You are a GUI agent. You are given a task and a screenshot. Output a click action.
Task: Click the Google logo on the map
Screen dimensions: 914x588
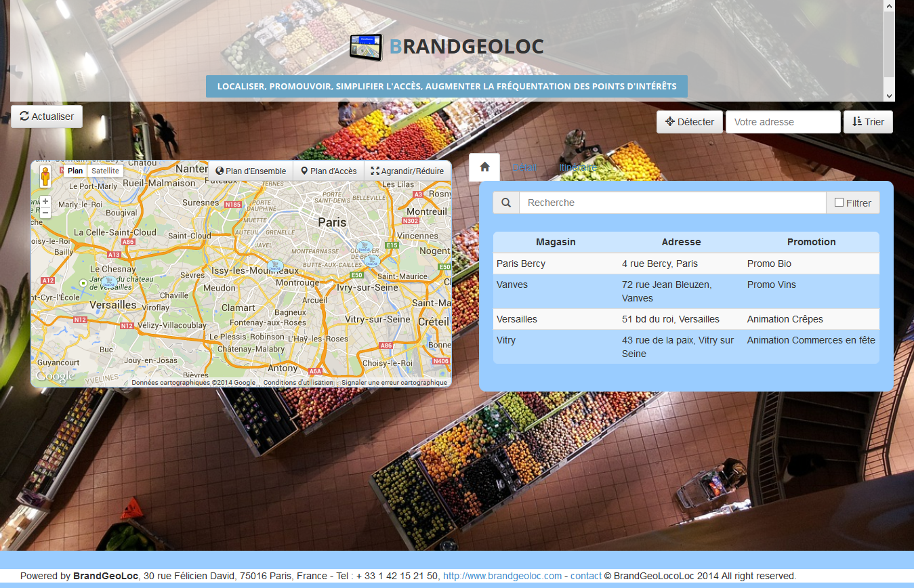[x=55, y=376]
